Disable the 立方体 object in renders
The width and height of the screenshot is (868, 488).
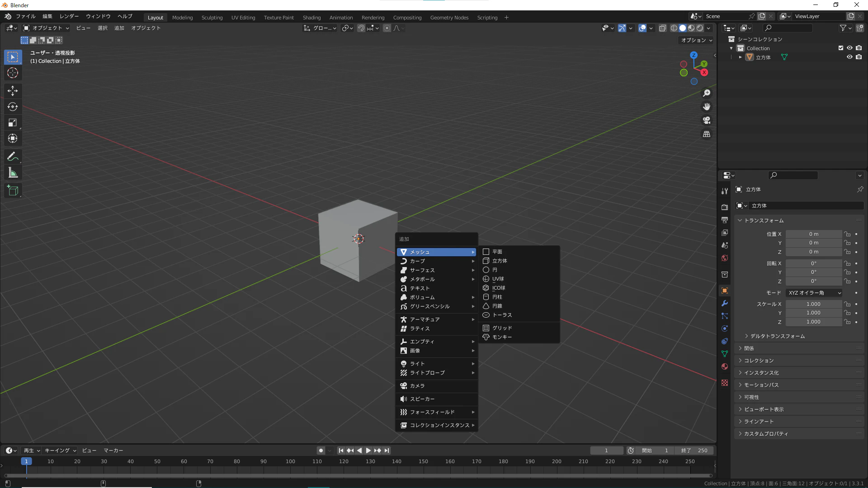859,57
